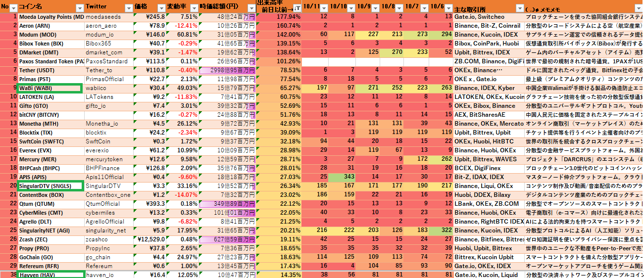Select Twitter handle PaxosStandard

tap(109, 61)
